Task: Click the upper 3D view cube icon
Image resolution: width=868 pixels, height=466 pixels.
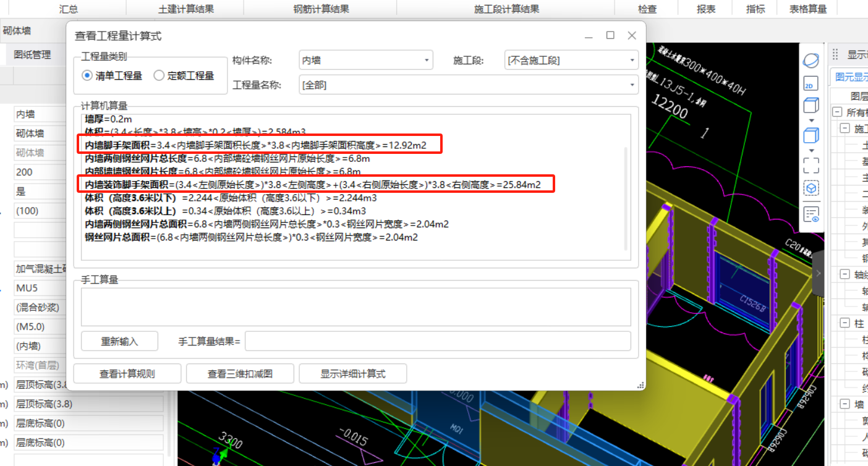Action: [x=811, y=105]
